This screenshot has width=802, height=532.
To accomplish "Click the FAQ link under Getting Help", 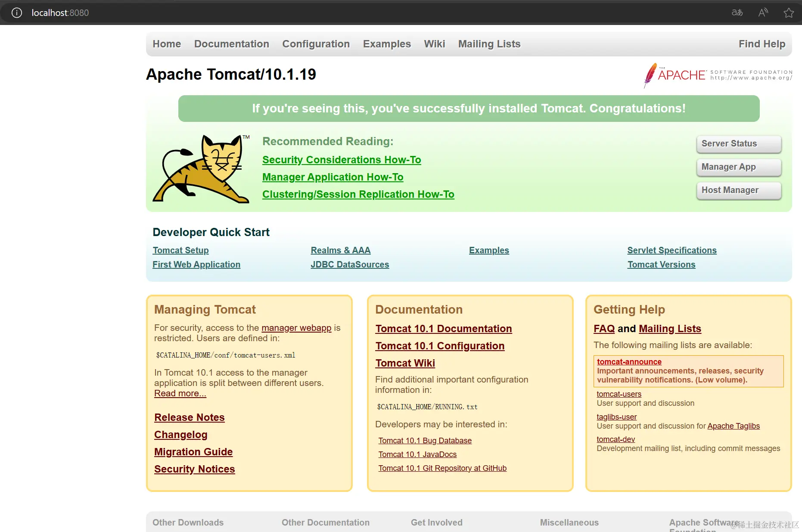I will tap(604, 329).
